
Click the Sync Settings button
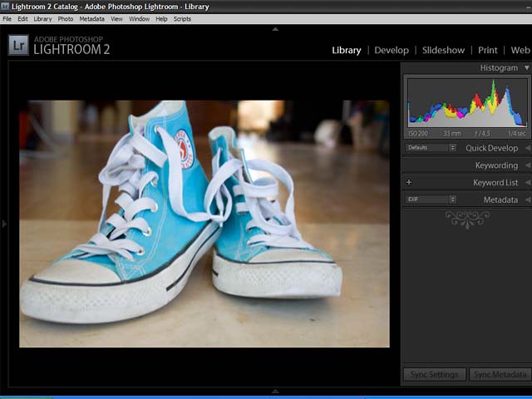(x=434, y=375)
